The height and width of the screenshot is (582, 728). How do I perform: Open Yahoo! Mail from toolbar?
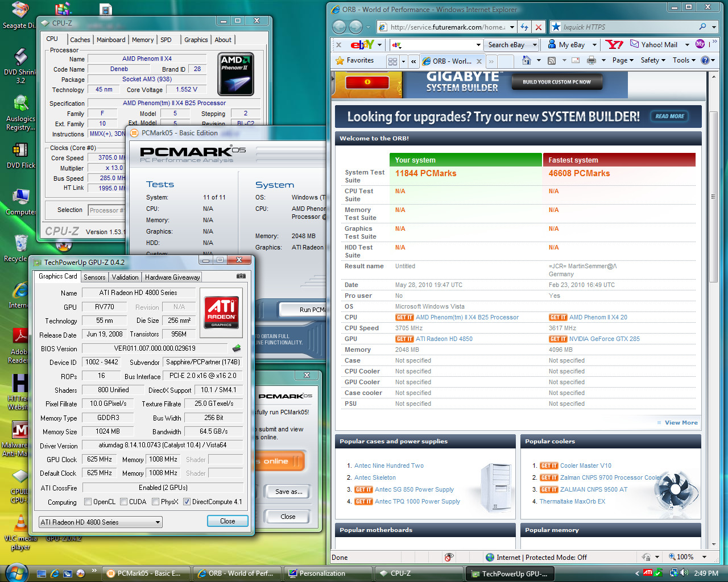click(x=654, y=44)
